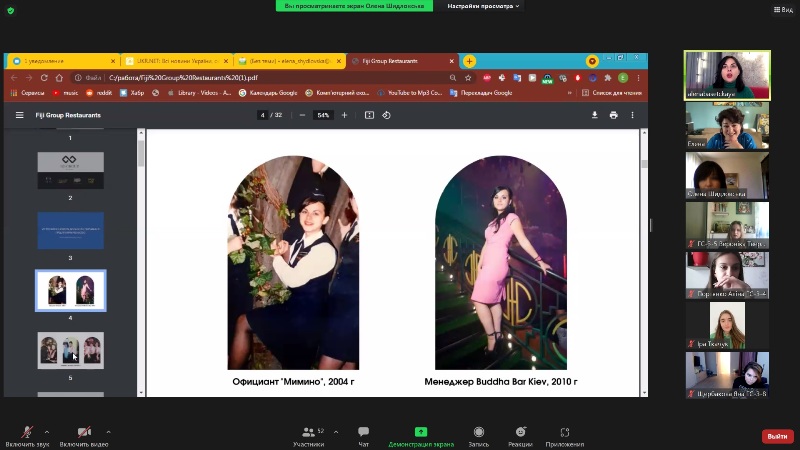Select page 2 thumbnail in sidebar
800x450 pixels.
(70, 170)
